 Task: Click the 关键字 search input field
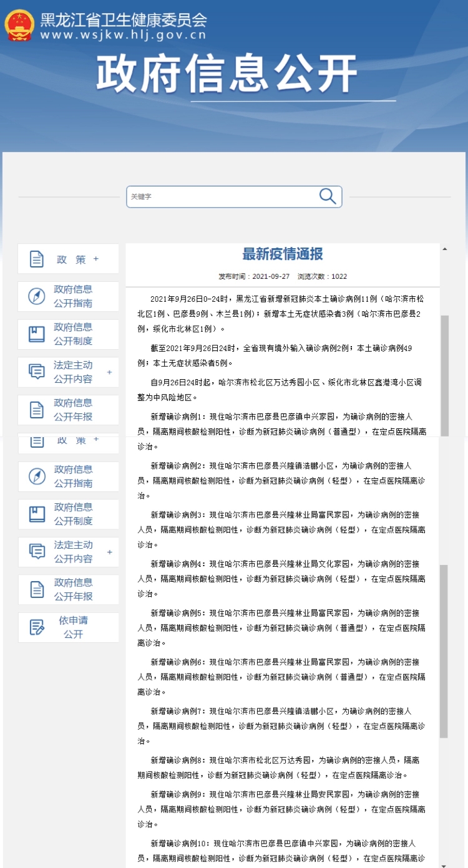[x=222, y=196]
